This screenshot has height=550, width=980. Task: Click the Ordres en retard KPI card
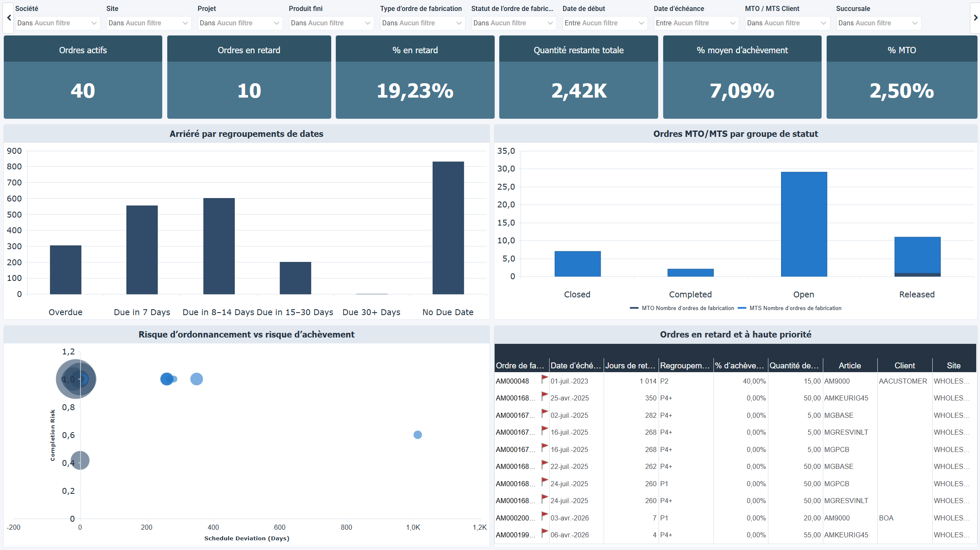click(x=249, y=77)
